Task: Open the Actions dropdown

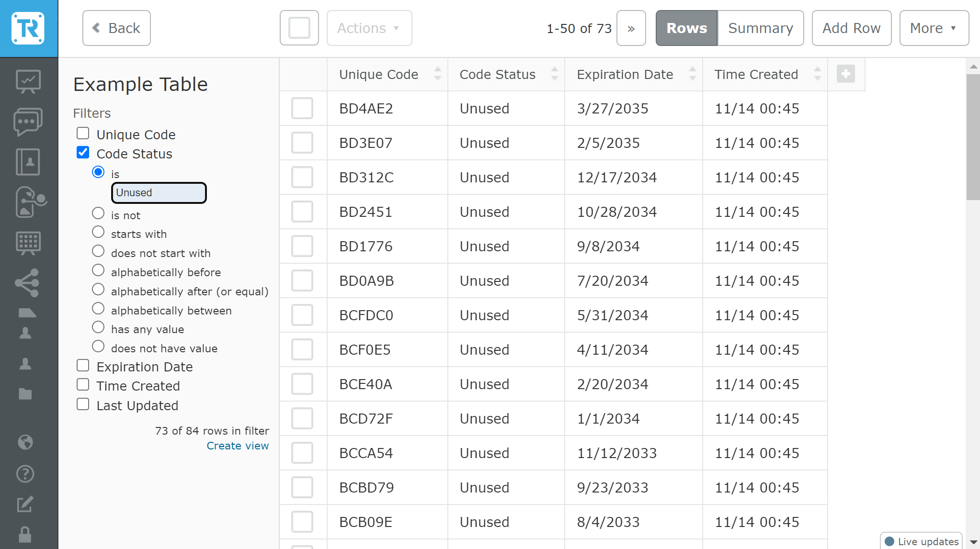Action: pyautogui.click(x=369, y=28)
